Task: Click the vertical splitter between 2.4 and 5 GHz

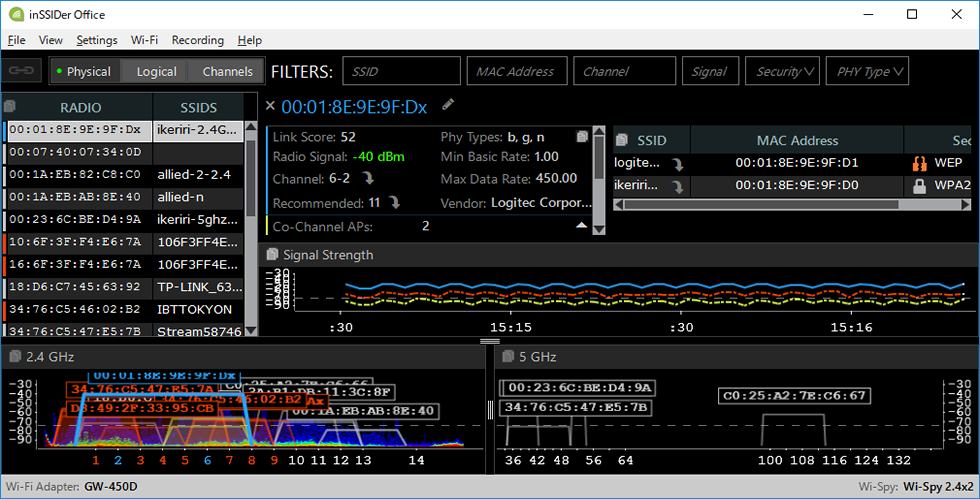Action: (x=490, y=410)
